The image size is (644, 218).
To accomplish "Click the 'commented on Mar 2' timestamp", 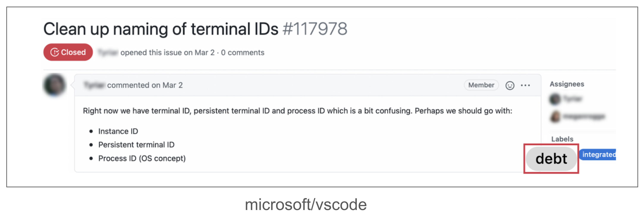I will click(145, 85).
